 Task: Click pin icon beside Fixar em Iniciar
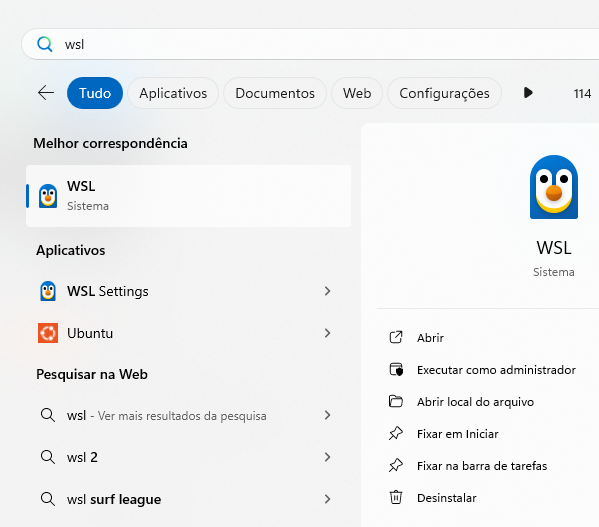[396, 433]
